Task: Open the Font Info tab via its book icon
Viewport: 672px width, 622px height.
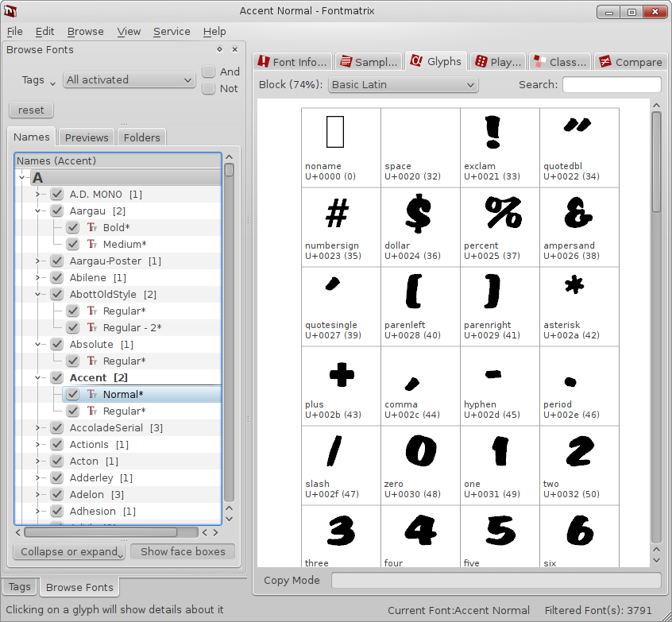Action: coord(263,62)
